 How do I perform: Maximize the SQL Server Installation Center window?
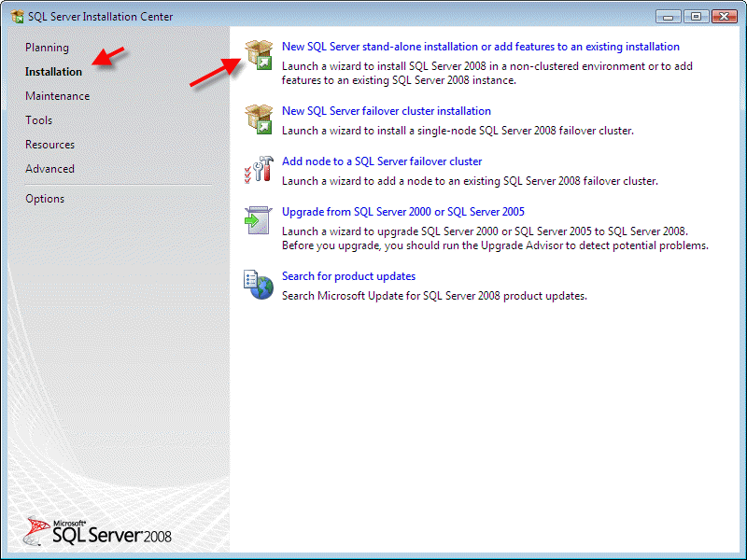(696, 17)
